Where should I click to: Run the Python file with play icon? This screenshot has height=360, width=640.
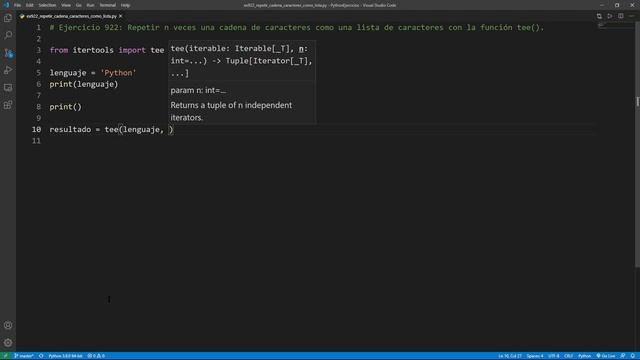pos(609,16)
